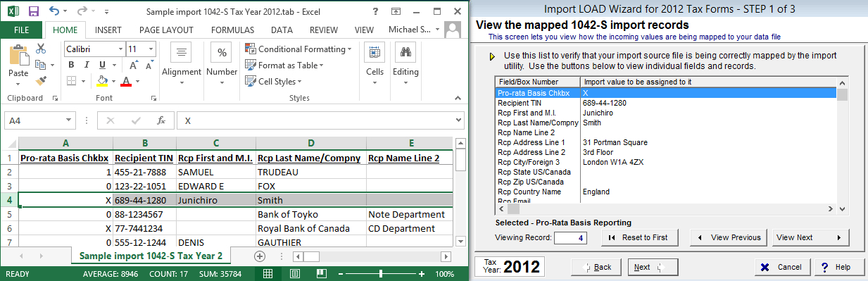The height and width of the screenshot is (281, 868).
Task: Click the Insert Function fx icon
Action: point(161,120)
